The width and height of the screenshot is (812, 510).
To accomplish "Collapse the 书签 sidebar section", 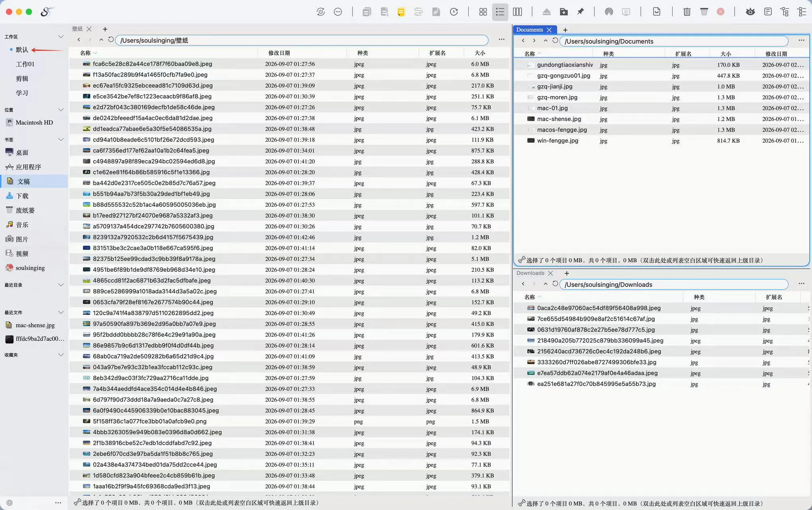I will pos(61,139).
